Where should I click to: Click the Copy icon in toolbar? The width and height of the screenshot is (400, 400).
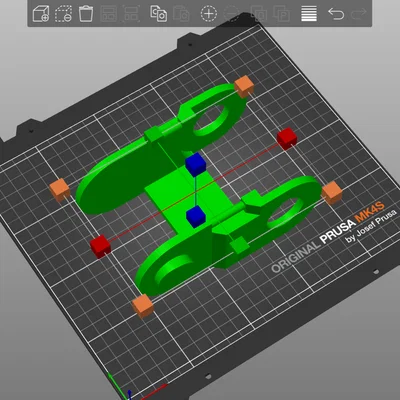click(x=159, y=14)
